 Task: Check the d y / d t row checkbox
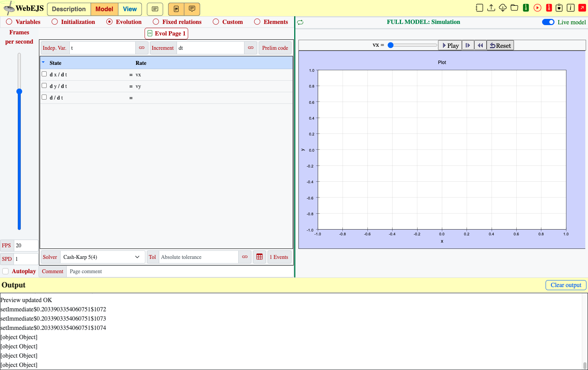(44, 86)
